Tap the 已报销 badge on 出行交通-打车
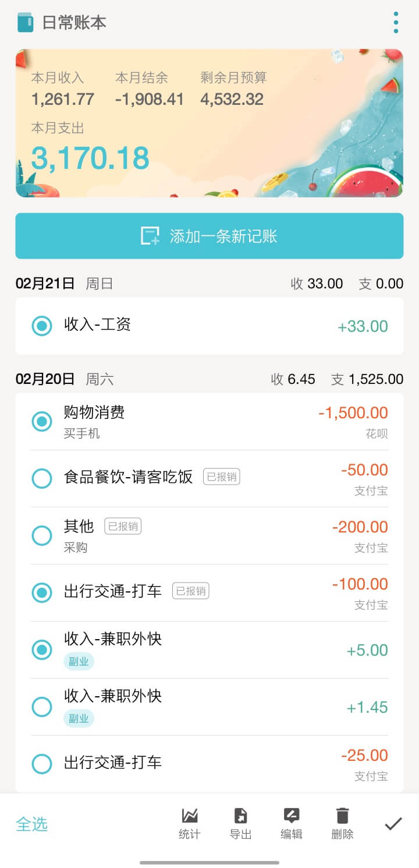This screenshot has width=419, height=868. point(190,591)
